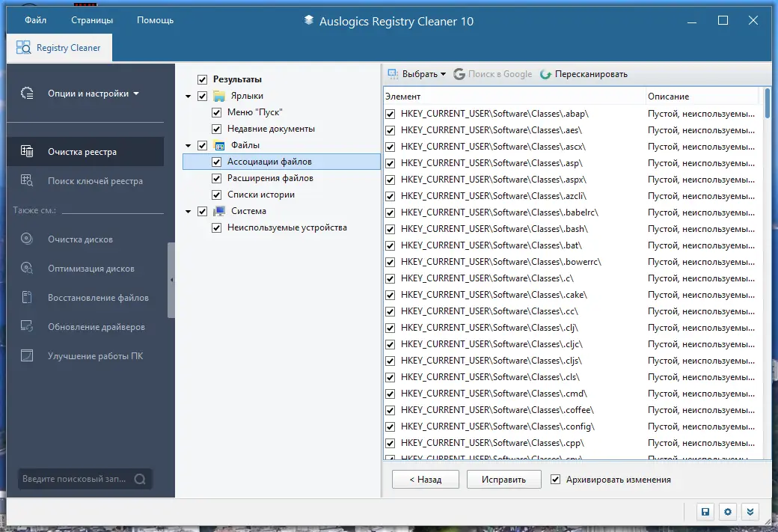Collapse the sidebar with the splitter arrow
This screenshot has height=532, width=778.
click(x=171, y=280)
